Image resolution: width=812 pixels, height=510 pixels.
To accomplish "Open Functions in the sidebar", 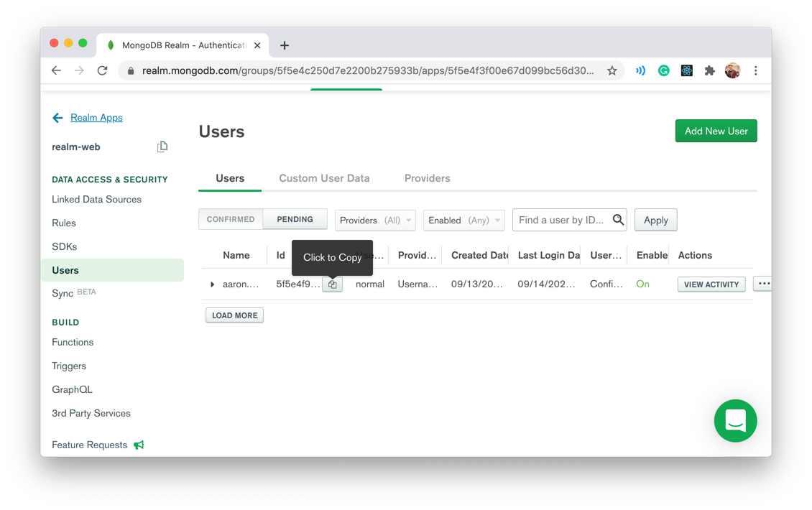I will [x=73, y=342].
